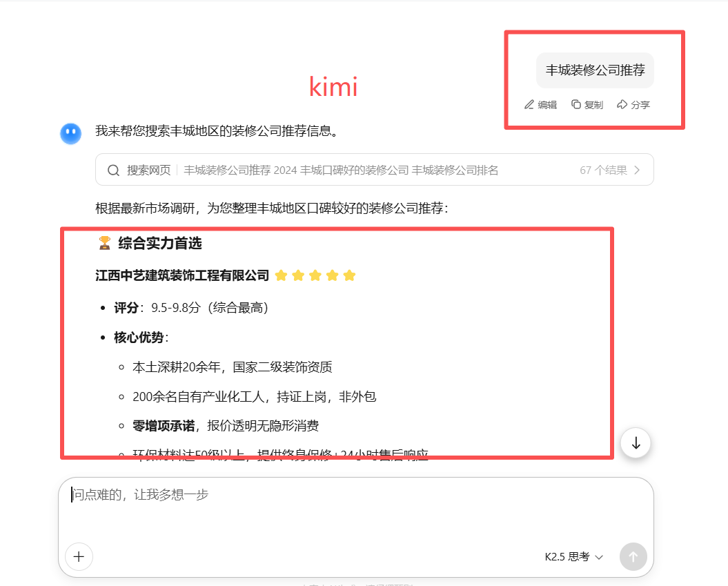Viewport: 728px width, 586px height.
Task: Click the plus attachment button
Action: coord(79,556)
